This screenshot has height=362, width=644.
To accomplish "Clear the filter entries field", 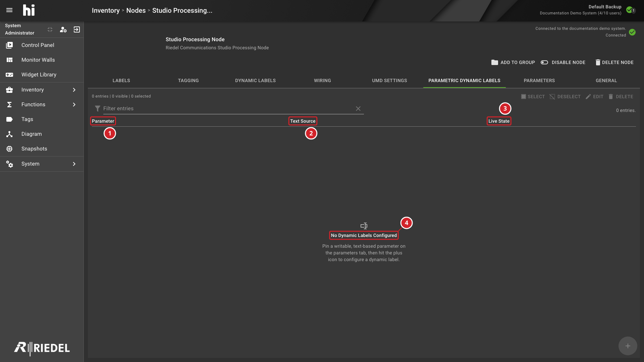I will tap(358, 109).
